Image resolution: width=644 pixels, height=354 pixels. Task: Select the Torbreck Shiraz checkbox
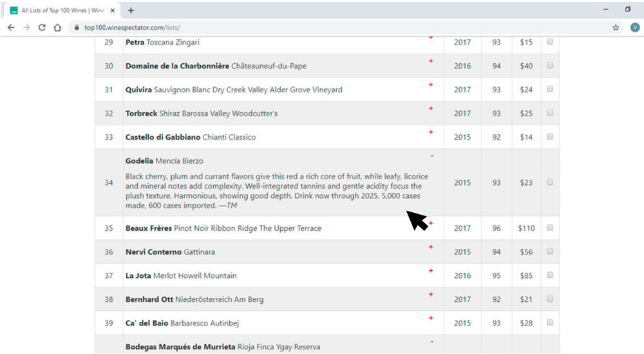pyautogui.click(x=550, y=113)
